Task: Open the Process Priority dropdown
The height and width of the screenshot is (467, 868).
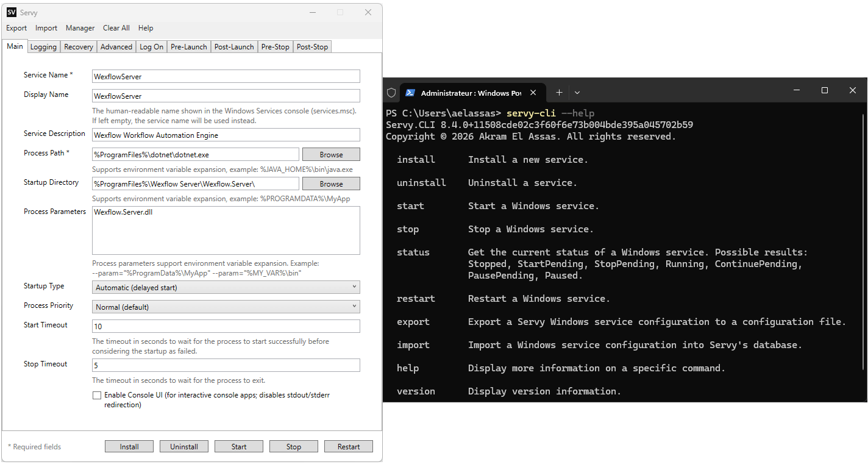Action: [x=226, y=307]
